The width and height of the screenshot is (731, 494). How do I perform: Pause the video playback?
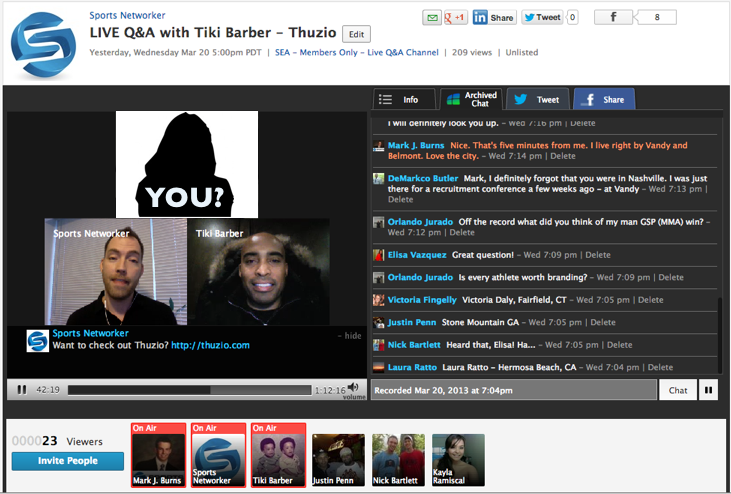(x=21, y=390)
